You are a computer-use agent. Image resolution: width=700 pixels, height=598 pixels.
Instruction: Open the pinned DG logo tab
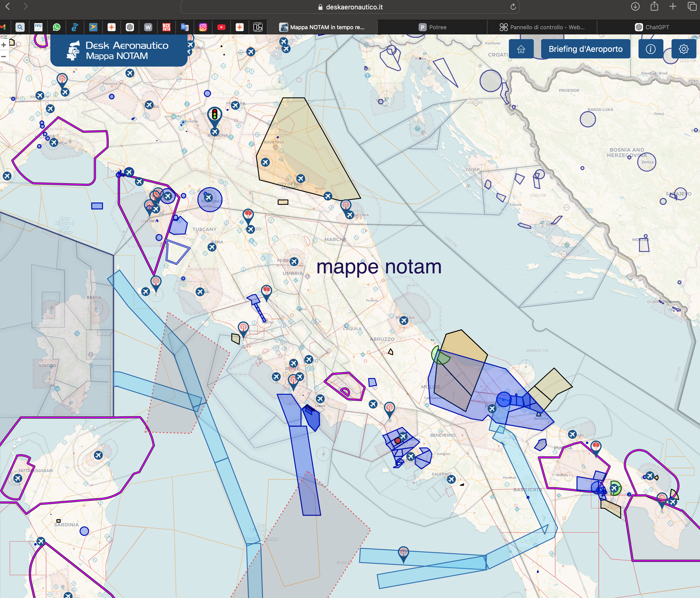pyautogui.click(x=258, y=27)
